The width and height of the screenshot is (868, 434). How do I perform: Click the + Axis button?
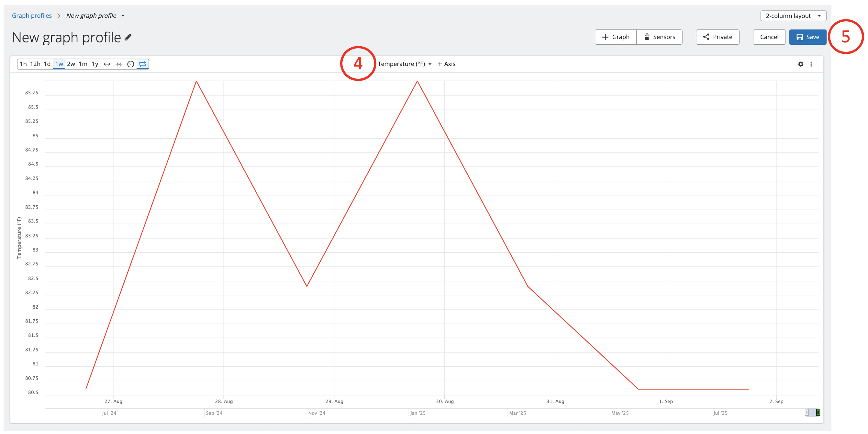point(446,64)
